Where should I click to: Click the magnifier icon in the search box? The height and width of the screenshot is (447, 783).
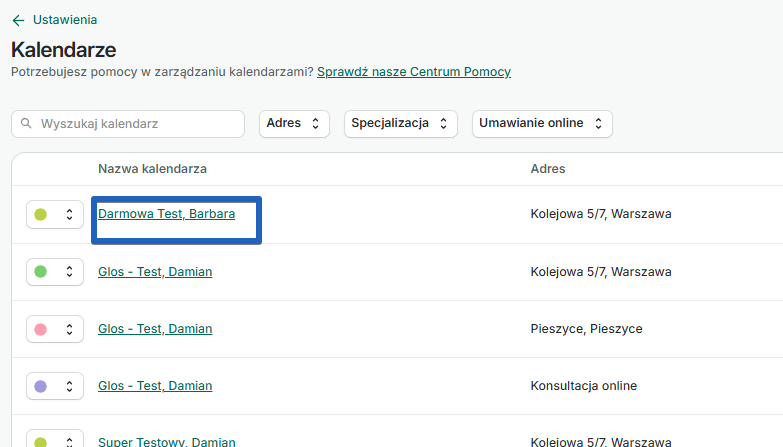point(26,124)
